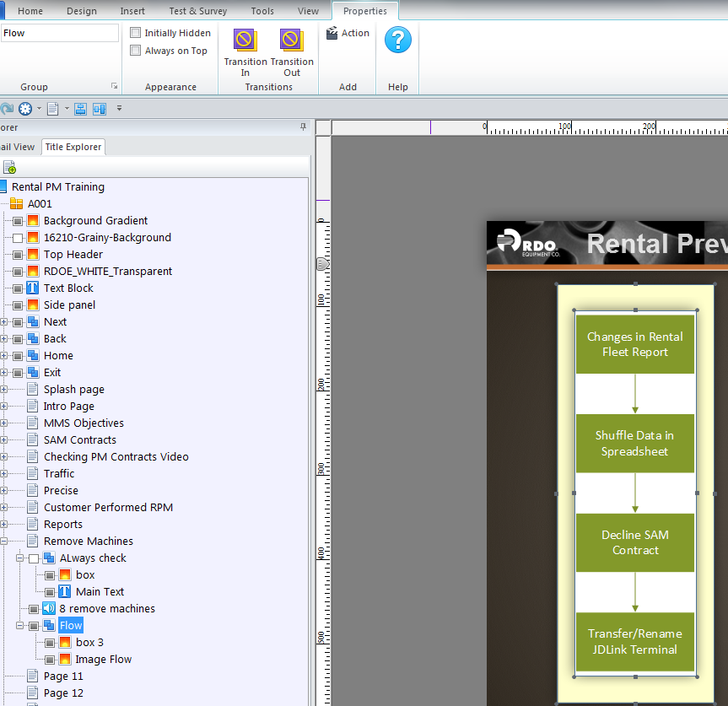Open the Insert ribbon tab
Image resolution: width=728 pixels, height=706 pixels.
coord(132,11)
